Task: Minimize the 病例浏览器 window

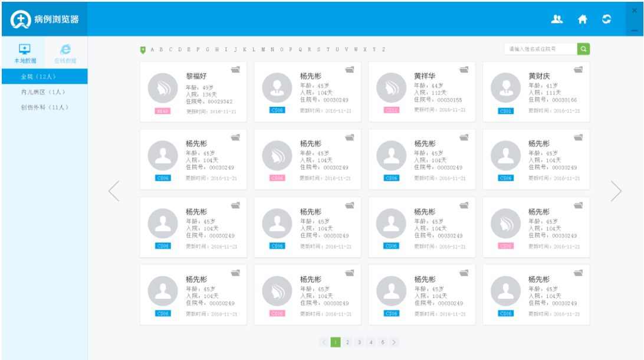Action: coord(635,31)
